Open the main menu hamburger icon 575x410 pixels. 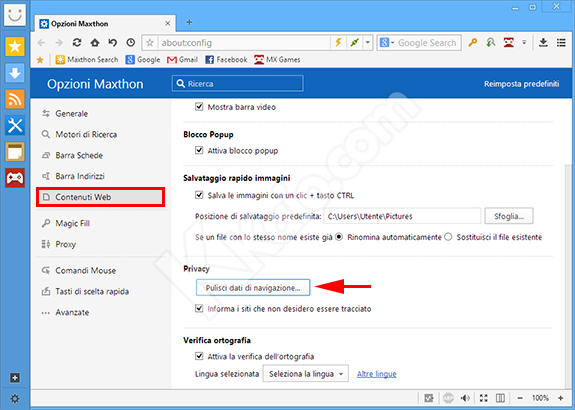[x=561, y=43]
